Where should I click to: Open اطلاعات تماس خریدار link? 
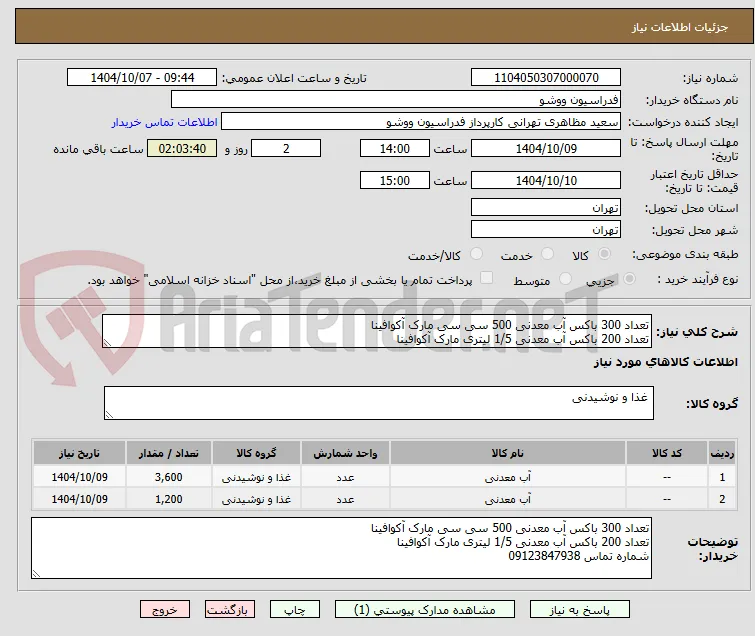click(x=165, y=122)
